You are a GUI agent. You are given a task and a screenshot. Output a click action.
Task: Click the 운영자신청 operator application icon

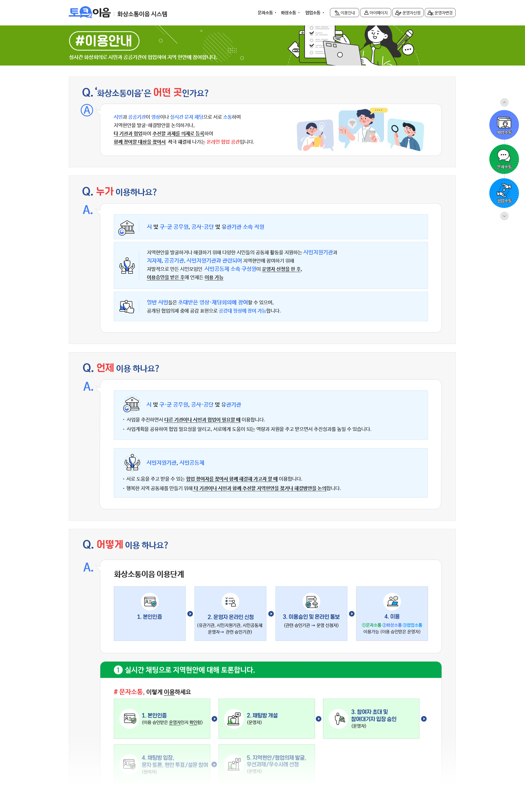(398, 13)
